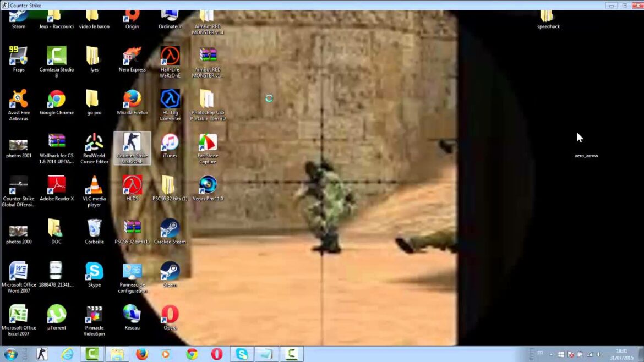Screen dimensions: 644x362
Task: Select the Fraps desktop icon
Action: pos(19,57)
